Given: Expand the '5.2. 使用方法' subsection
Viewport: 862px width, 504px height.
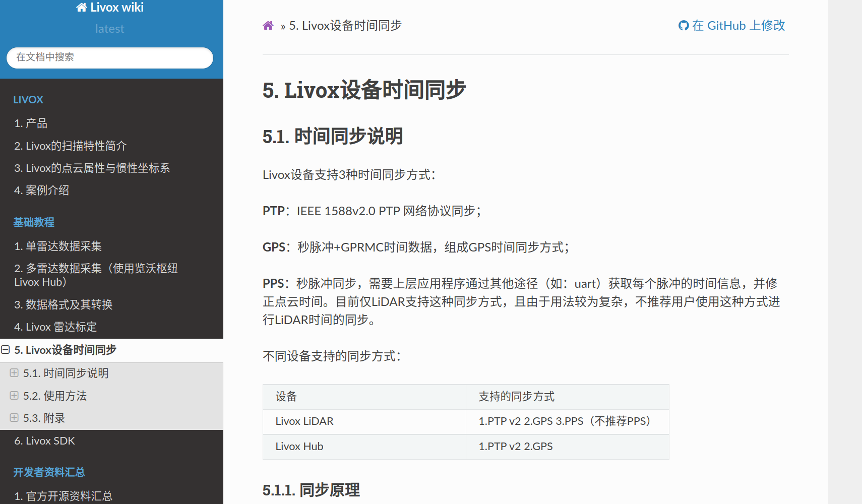Looking at the screenshot, I should pyautogui.click(x=14, y=396).
